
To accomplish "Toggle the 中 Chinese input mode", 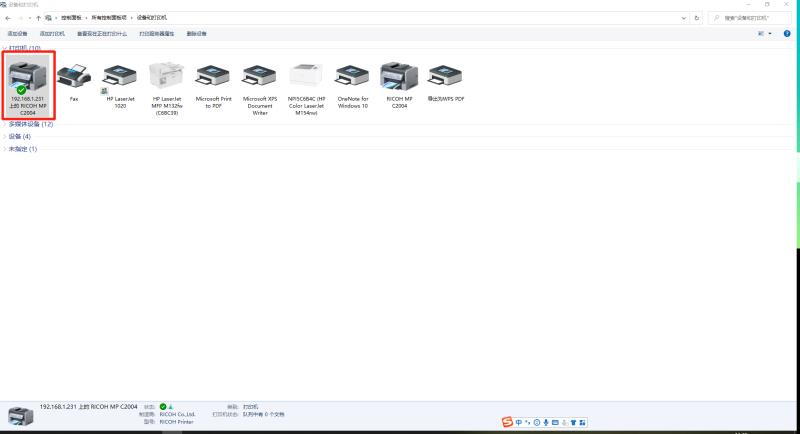I will [519, 422].
